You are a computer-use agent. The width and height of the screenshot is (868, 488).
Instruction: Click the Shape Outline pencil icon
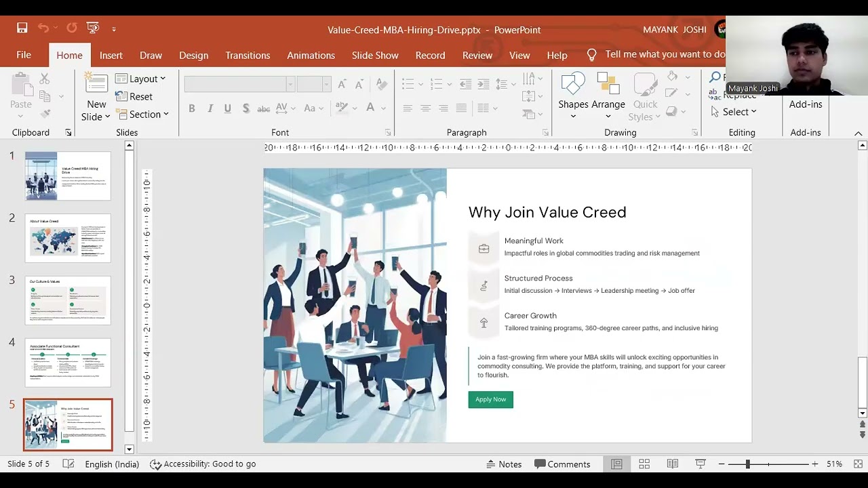pos(672,94)
